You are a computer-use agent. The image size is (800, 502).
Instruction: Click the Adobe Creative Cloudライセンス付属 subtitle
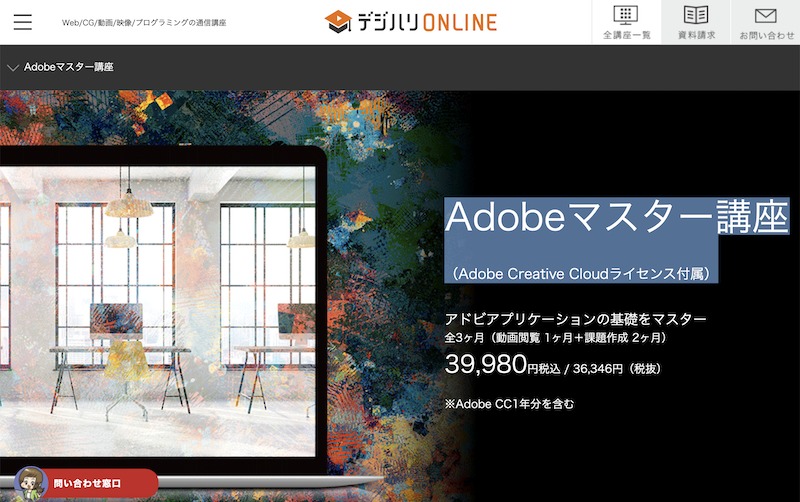[582, 273]
